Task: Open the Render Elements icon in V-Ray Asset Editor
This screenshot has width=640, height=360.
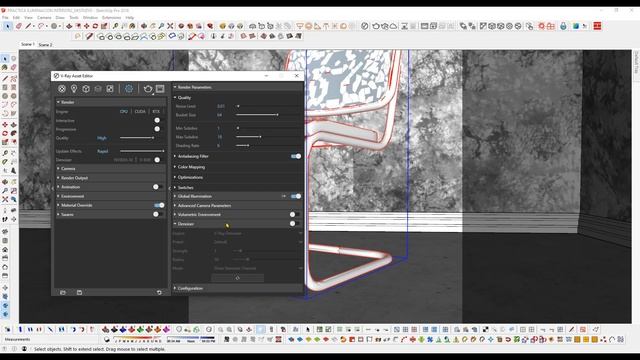Action: point(98,89)
